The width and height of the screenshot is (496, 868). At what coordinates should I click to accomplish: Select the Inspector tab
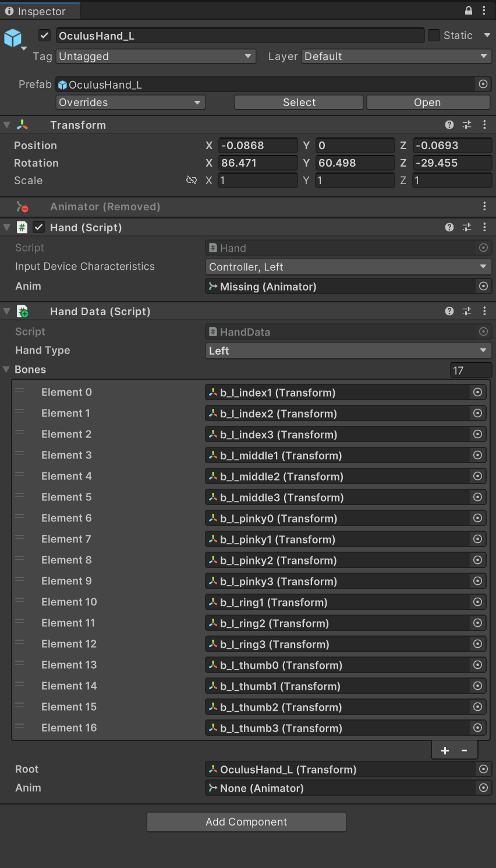(x=40, y=11)
